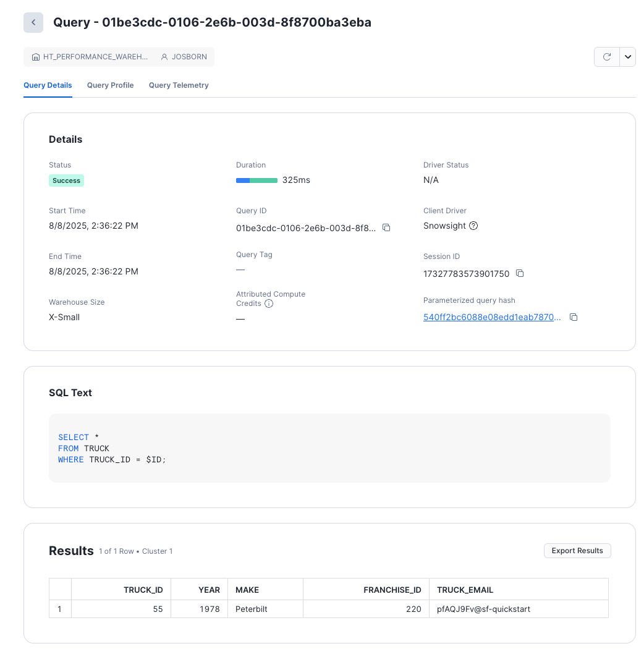Screen dimensions: 644x649
Task: Click the Duration progress bar
Action: [256, 180]
